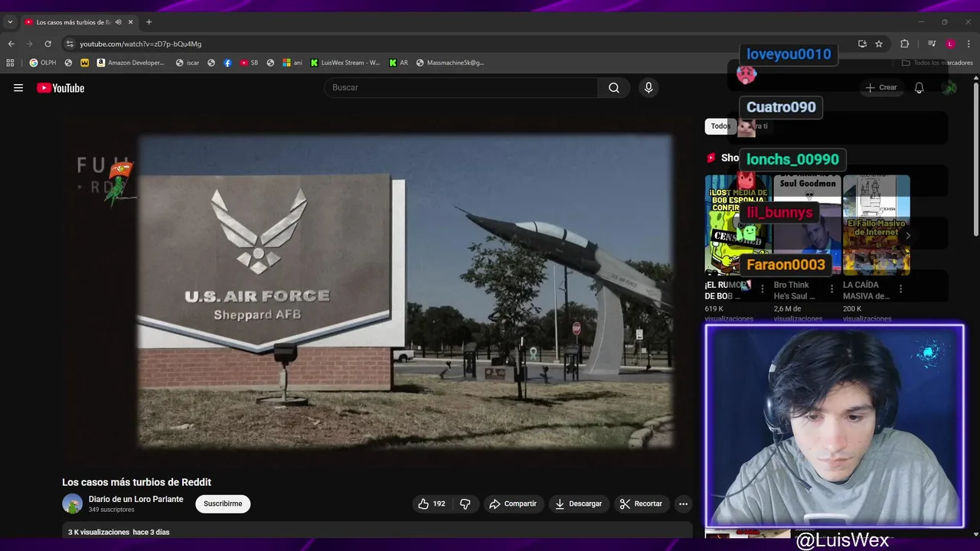Open Facebook bookmark icon

(x=227, y=63)
